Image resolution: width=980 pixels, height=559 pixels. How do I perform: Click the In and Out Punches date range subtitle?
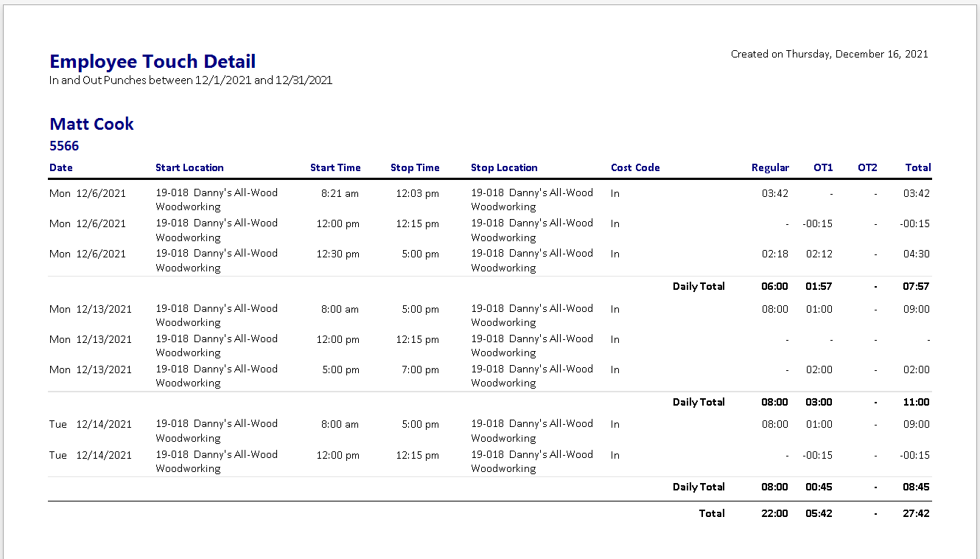point(191,80)
